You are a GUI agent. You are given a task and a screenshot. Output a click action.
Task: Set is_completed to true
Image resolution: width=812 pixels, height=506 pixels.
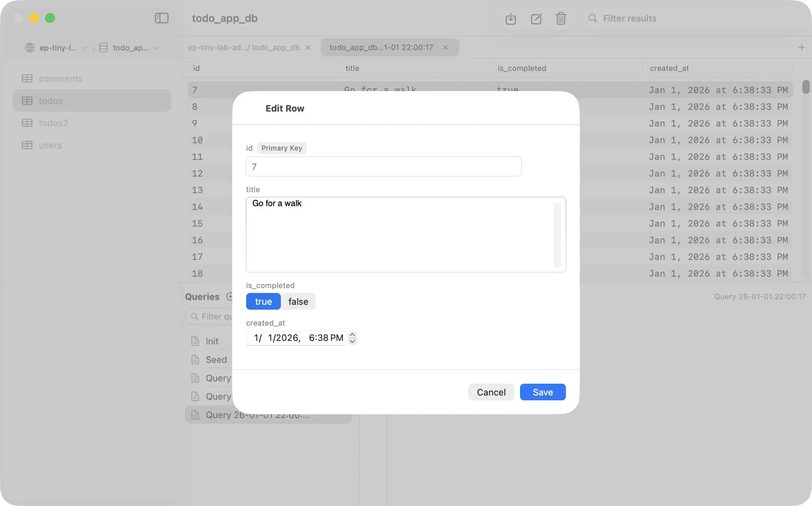pos(263,301)
